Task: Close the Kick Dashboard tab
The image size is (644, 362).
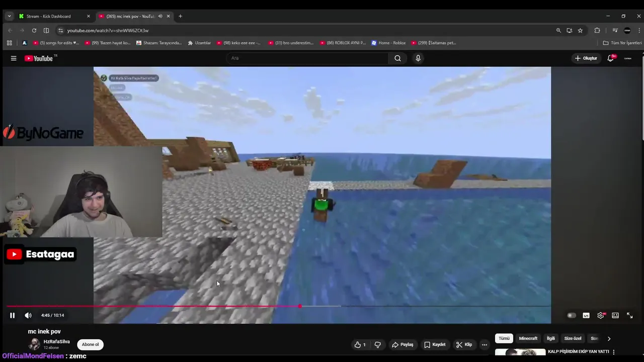Action: (x=89, y=16)
